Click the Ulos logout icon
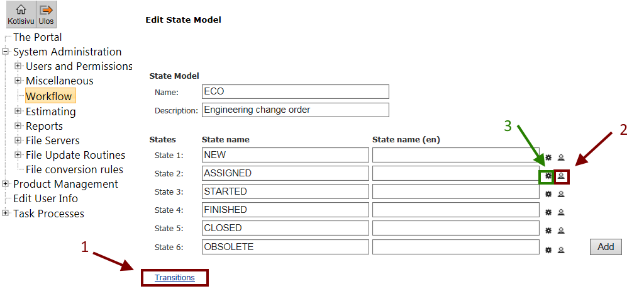Image resolution: width=644 pixels, height=291 pixels. click(x=47, y=14)
